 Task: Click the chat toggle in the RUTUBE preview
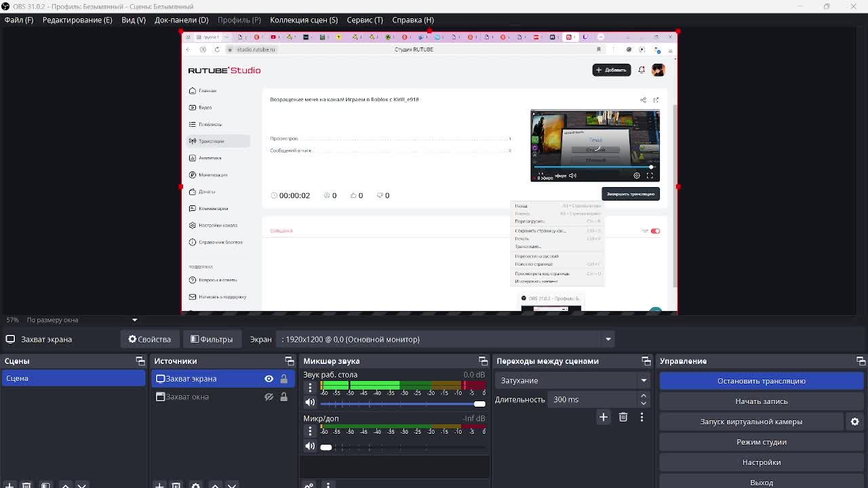click(655, 231)
